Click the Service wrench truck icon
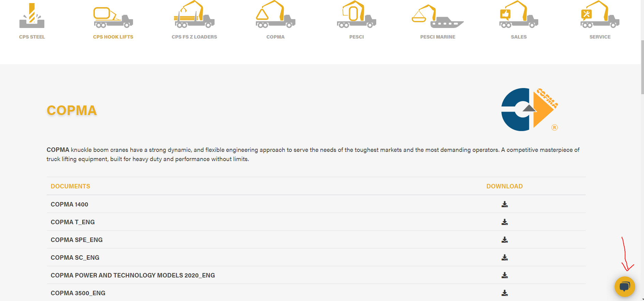The height and width of the screenshot is (301, 644). (600, 14)
